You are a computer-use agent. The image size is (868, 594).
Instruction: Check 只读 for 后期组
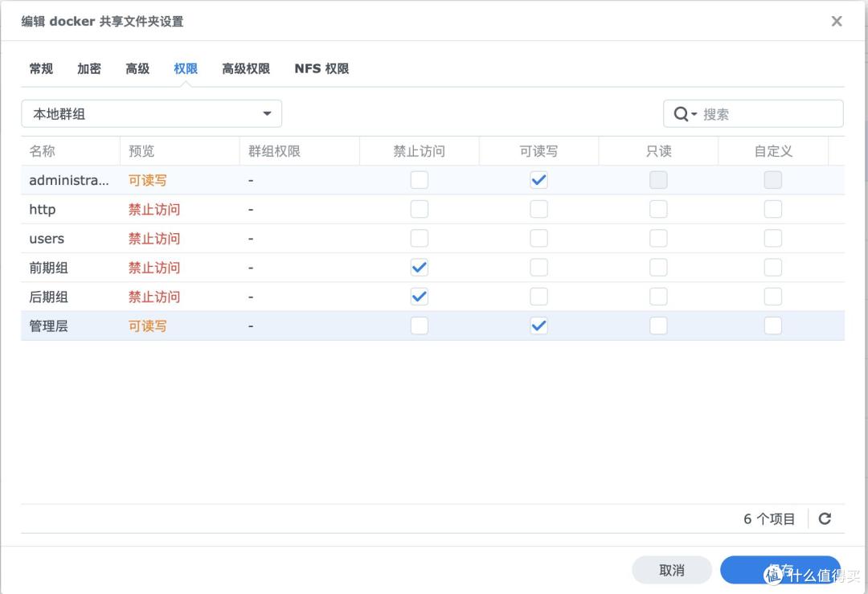tap(658, 297)
